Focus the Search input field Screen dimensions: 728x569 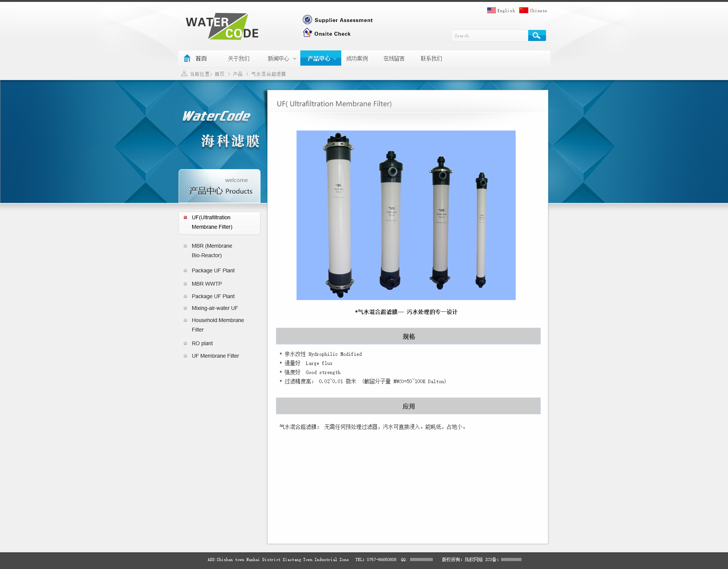click(489, 36)
